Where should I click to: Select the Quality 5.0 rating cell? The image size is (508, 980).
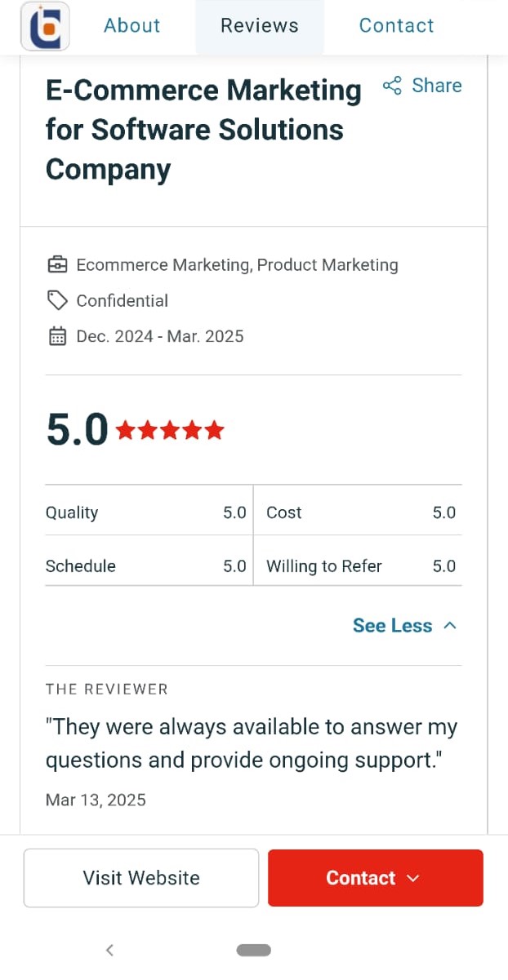(x=147, y=512)
